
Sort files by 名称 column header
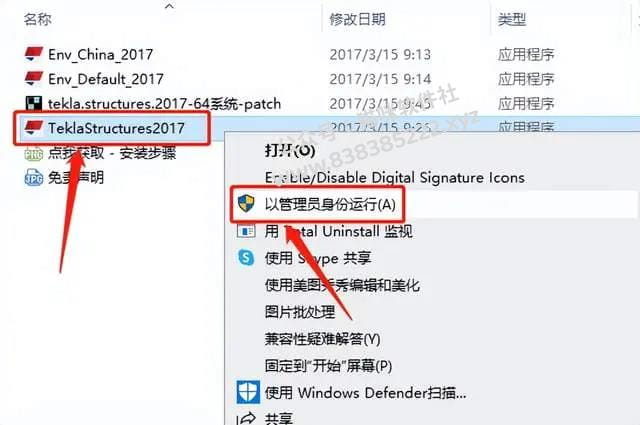(x=38, y=19)
